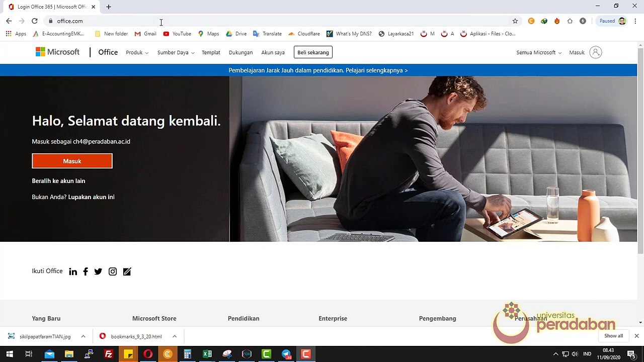This screenshot has width=644, height=362.
Task: Expand the Produk dropdown
Action: click(x=137, y=52)
